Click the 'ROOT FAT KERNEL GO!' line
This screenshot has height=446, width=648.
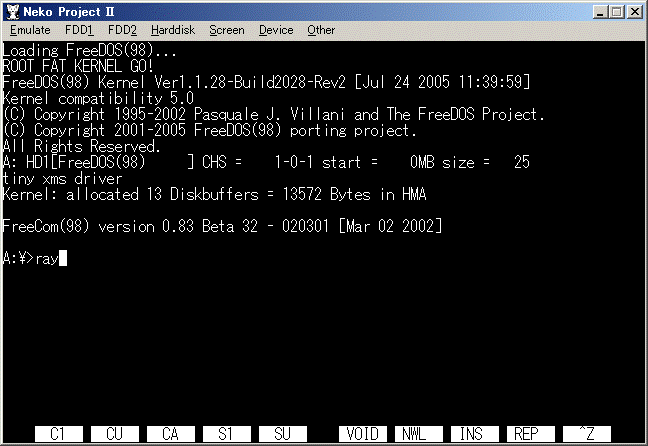click(78, 66)
